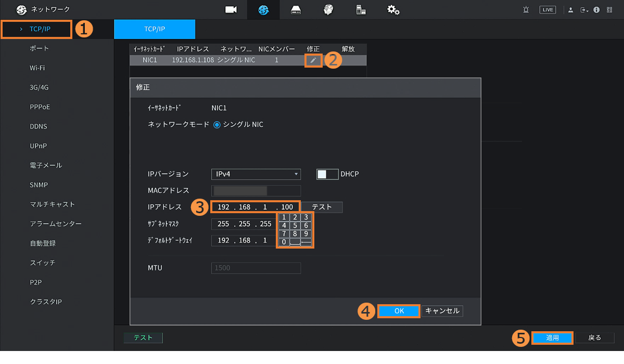
Task: Click the OK button
Action: (399, 311)
